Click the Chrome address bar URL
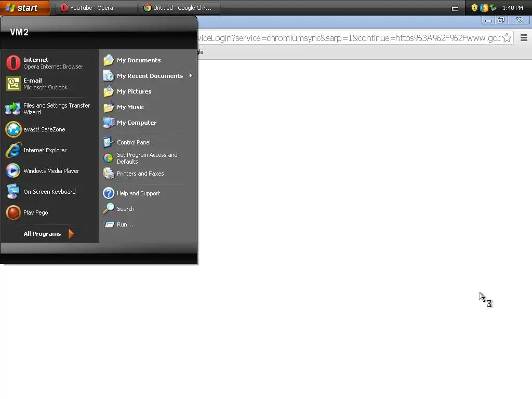Screen dimensions: 532x399 point(349,37)
